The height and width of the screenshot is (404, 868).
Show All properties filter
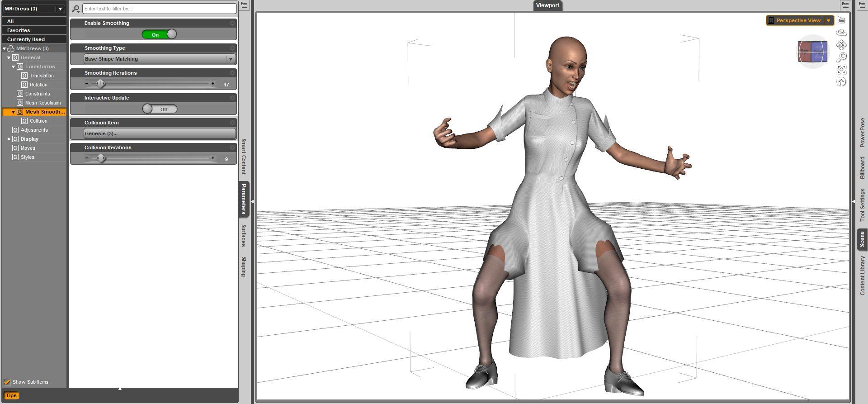click(x=34, y=21)
